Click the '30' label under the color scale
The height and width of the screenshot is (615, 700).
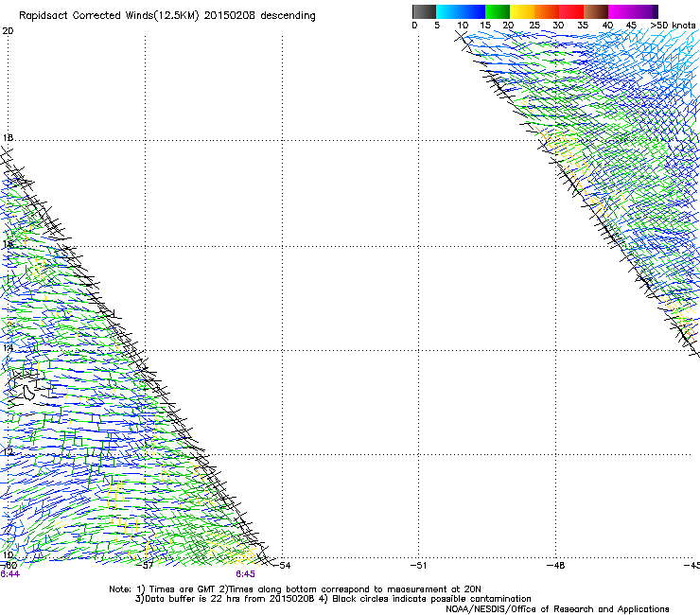pyautogui.click(x=558, y=26)
